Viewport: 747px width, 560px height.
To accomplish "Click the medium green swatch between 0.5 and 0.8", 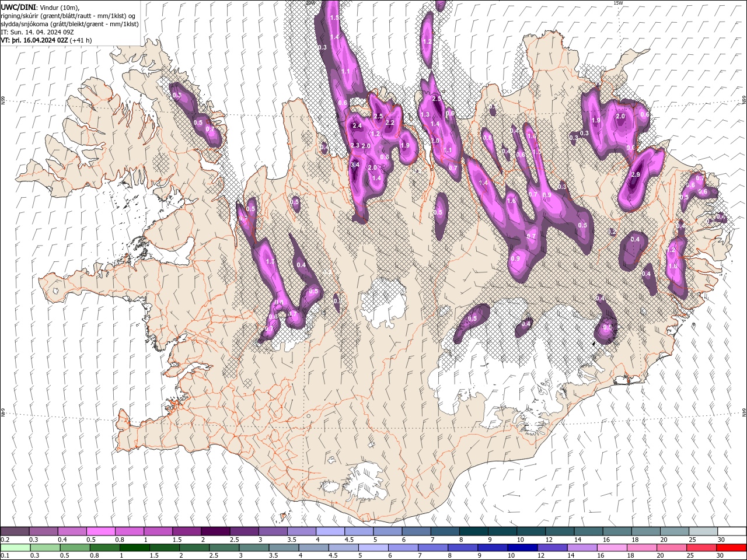I will pos(76,548).
